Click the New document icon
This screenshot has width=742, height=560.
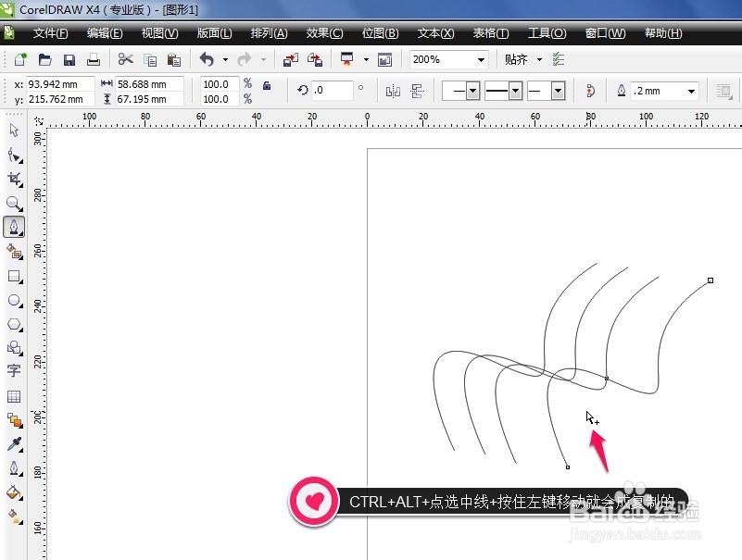pos(20,59)
